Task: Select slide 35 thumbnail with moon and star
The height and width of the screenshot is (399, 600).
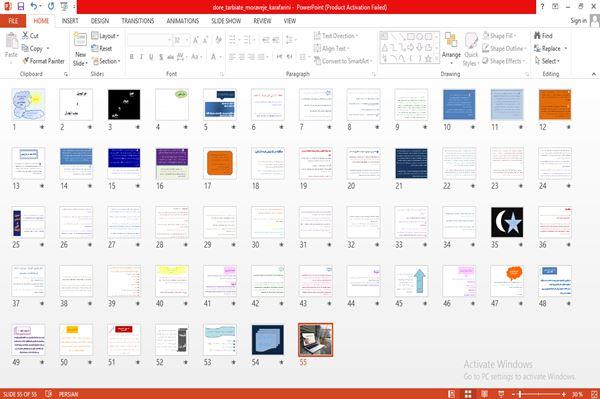Action: (507, 222)
